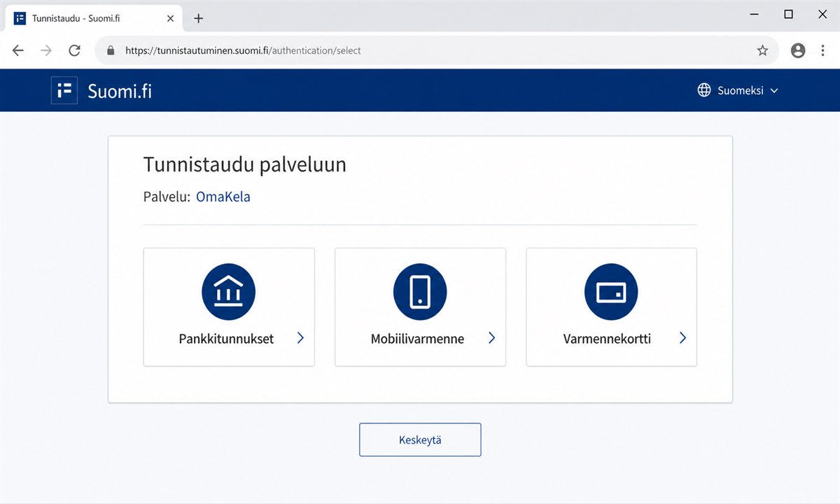This screenshot has height=504, width=840.
Task: Go back with the browser back arrow
Action: coord(18,50)
